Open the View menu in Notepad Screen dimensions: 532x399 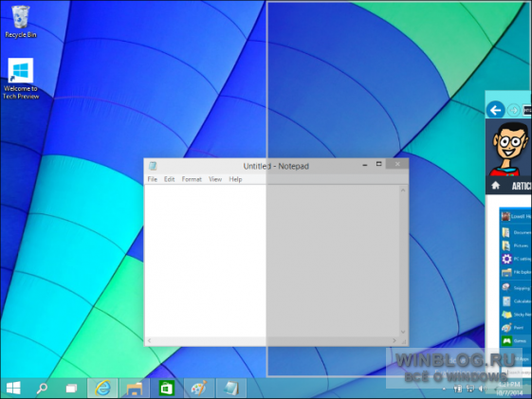(x=215, y=179)
